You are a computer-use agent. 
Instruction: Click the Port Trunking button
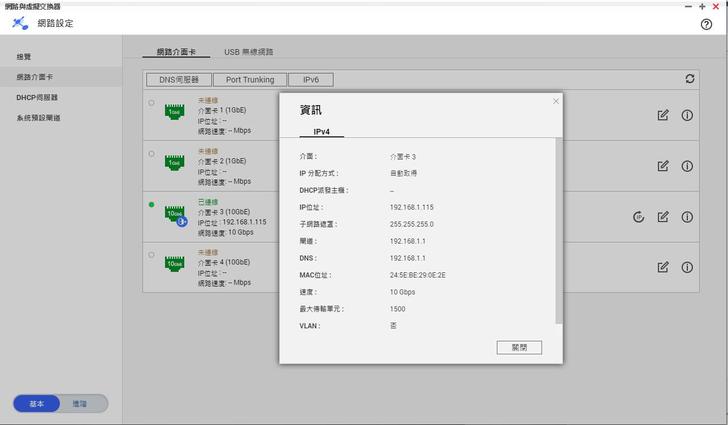point(249,80)
